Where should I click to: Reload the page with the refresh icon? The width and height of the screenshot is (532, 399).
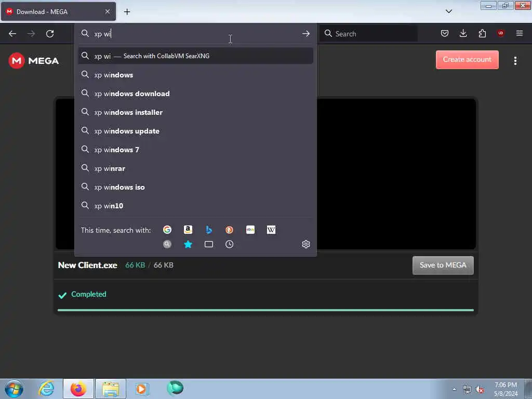(x=50, y=34)
